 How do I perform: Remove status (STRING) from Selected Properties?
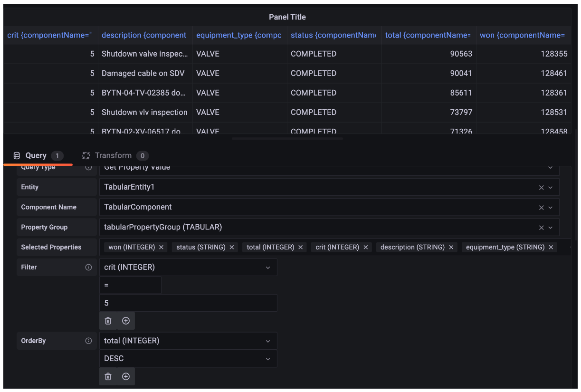point(231,247)
